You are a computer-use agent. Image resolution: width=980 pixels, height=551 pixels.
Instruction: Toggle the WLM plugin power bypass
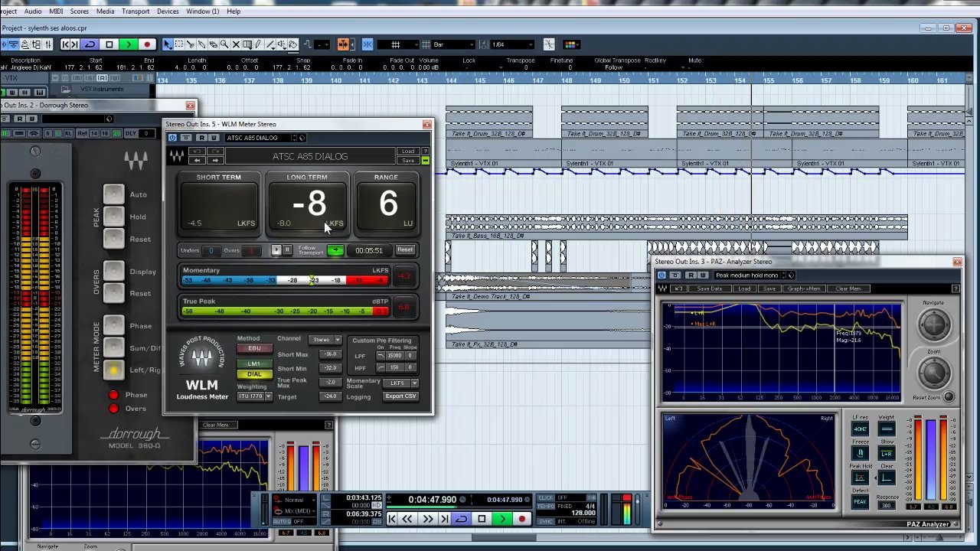pyautogui.click(x=172, y=138)
